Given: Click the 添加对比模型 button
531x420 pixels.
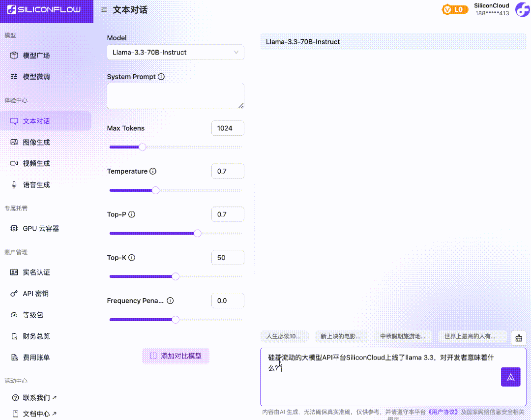Looking at the screenshot, I should click(x=176, y=356).
